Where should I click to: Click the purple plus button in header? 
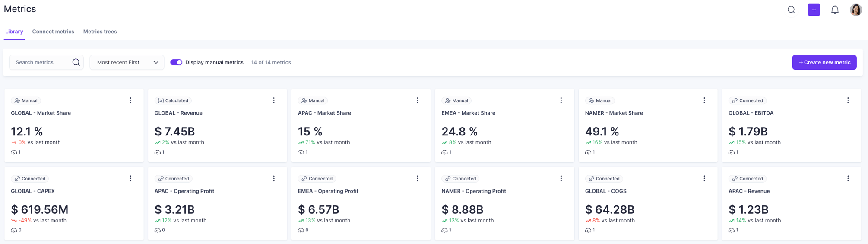814,10
